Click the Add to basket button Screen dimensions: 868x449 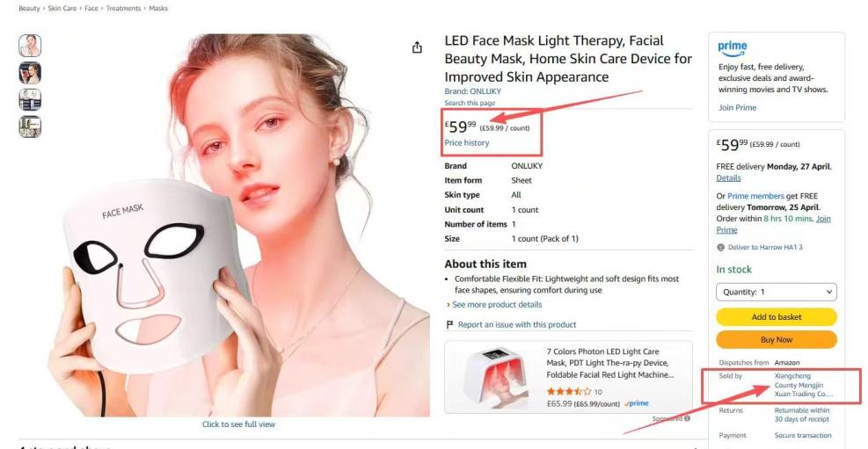coord(777,317)
